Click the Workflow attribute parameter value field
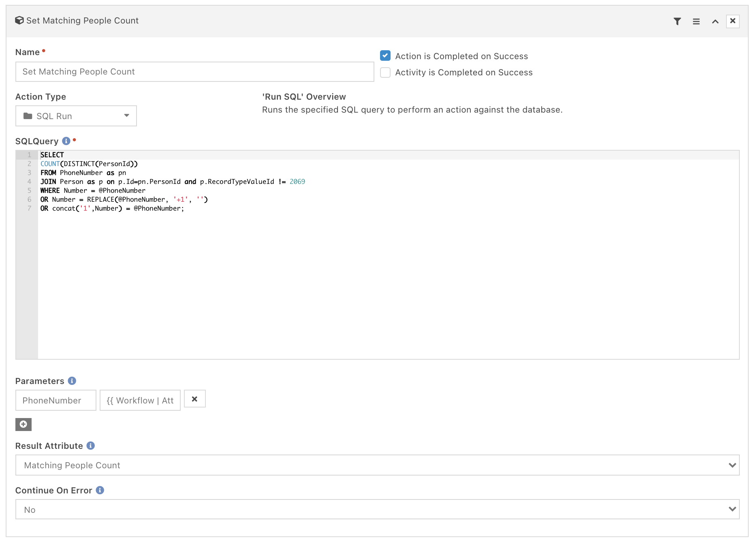The image size is (756, 542). click(140, 400)
